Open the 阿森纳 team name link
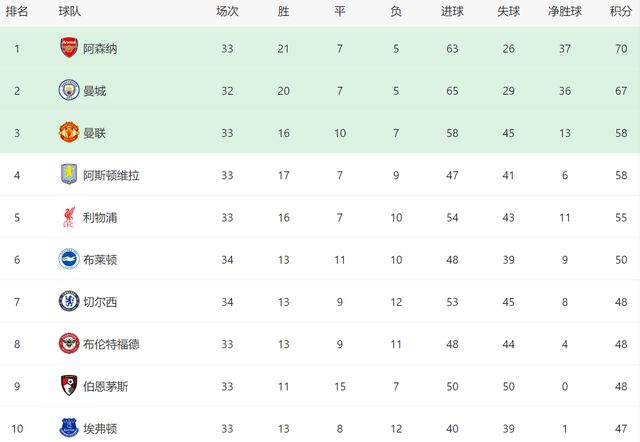 click(x=100, y=48)
